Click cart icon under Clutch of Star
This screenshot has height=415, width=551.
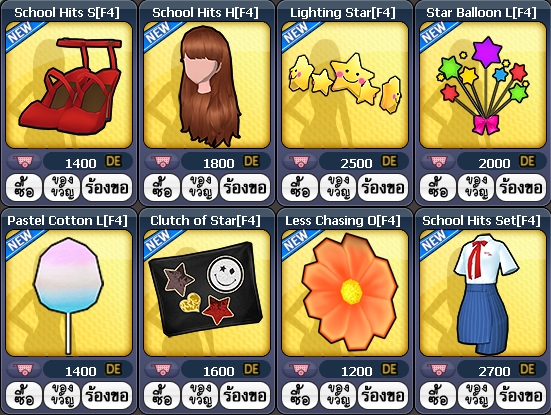[x=162, y=369]
